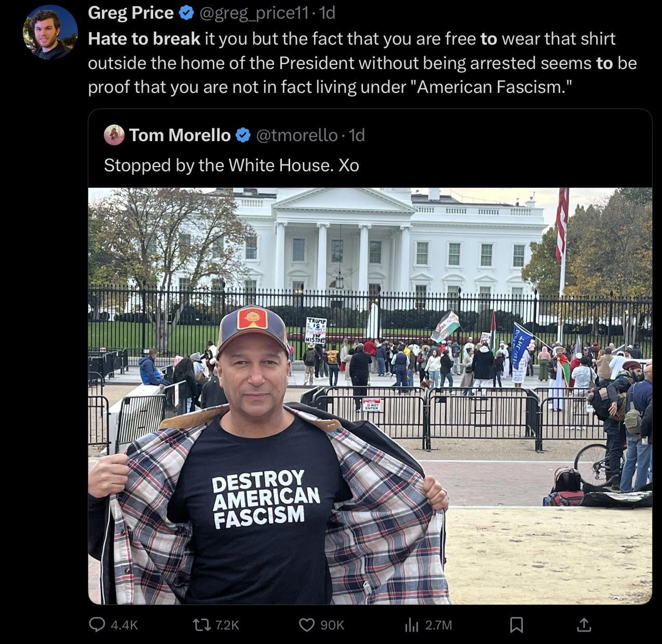Open the reply speech bubble icon
Viewport: 662px width, 644px height.
pos(97,624)
